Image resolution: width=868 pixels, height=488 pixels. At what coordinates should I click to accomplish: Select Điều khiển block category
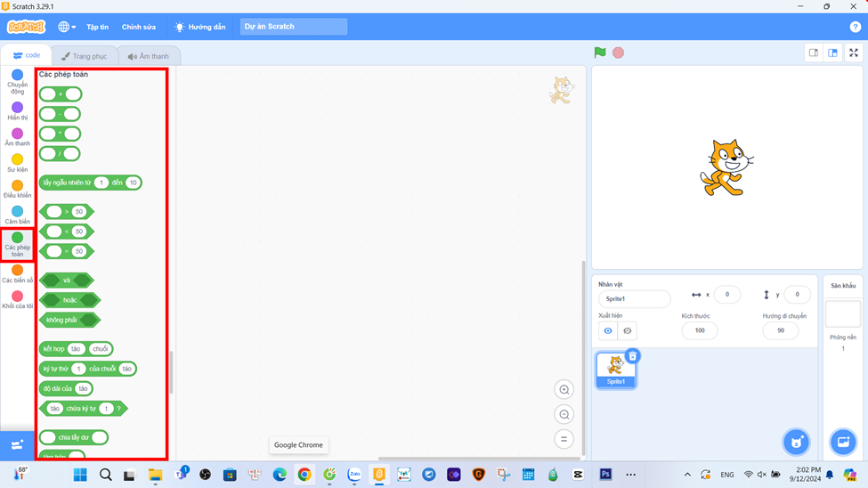pos(17,189)
